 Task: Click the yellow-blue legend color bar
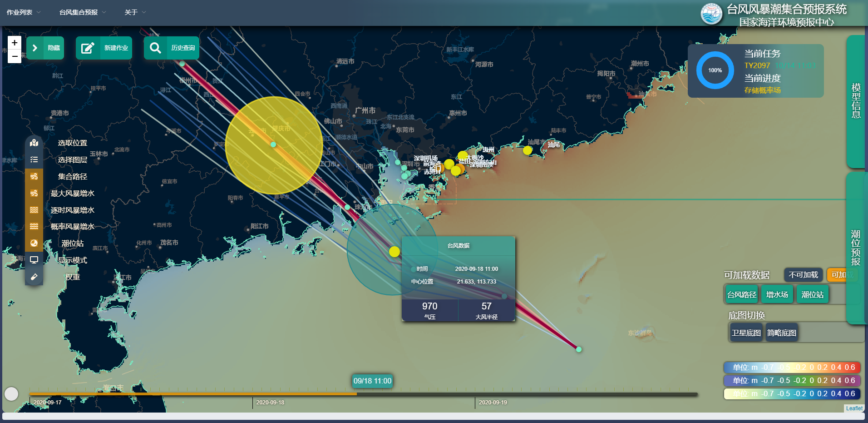tap(792, 393)
